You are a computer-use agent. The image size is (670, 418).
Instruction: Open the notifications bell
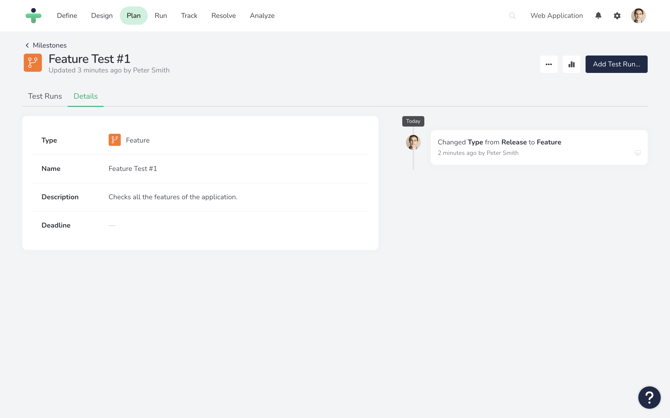coord(598,16)
